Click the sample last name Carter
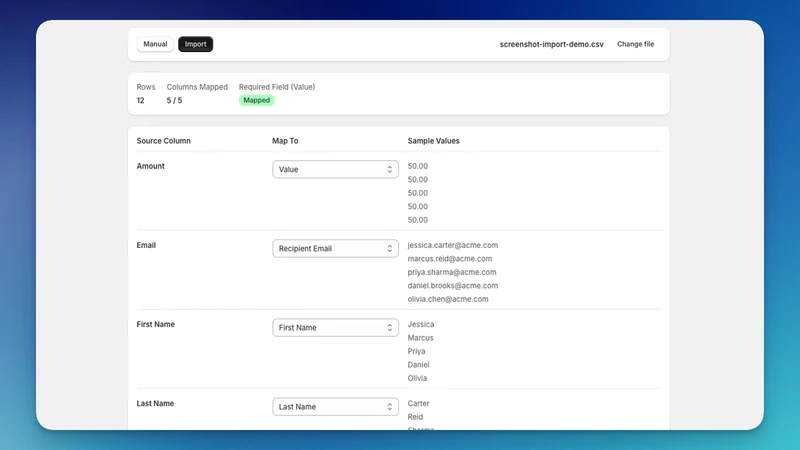 point(418,403)
